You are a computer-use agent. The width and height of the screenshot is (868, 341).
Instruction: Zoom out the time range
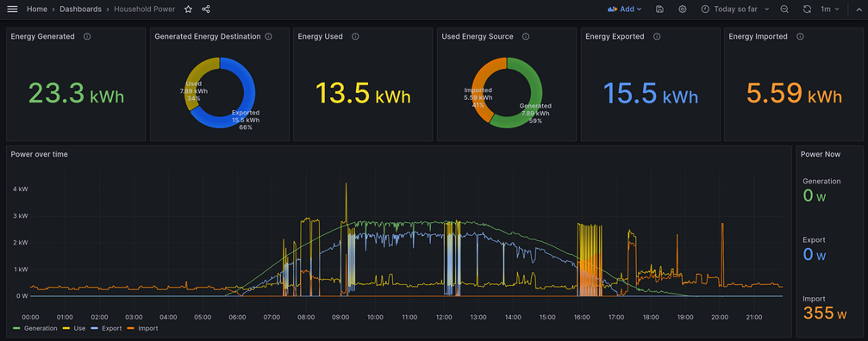point(784,9)
